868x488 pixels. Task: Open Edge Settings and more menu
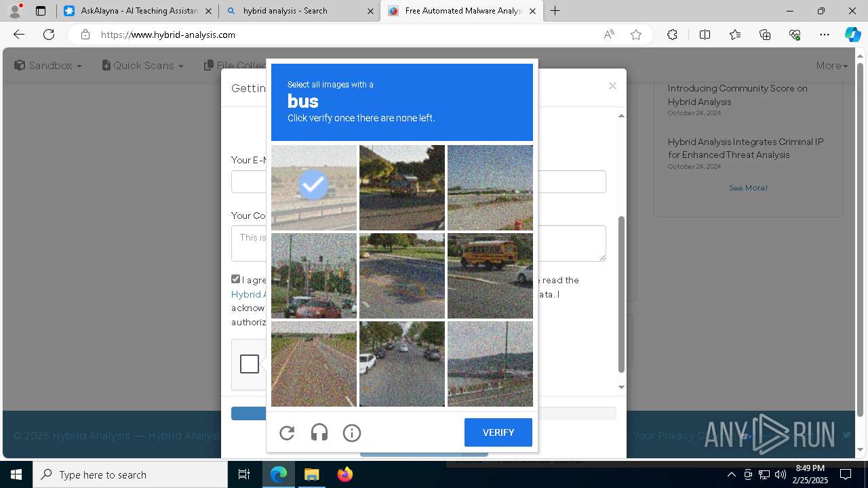coord(825,35)
